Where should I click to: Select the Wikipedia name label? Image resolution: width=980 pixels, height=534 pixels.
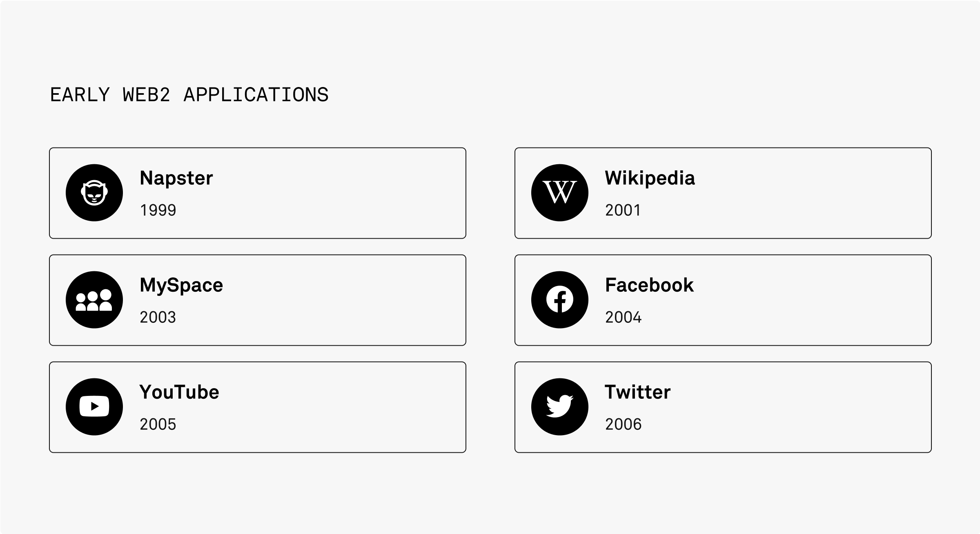point(650,178)
